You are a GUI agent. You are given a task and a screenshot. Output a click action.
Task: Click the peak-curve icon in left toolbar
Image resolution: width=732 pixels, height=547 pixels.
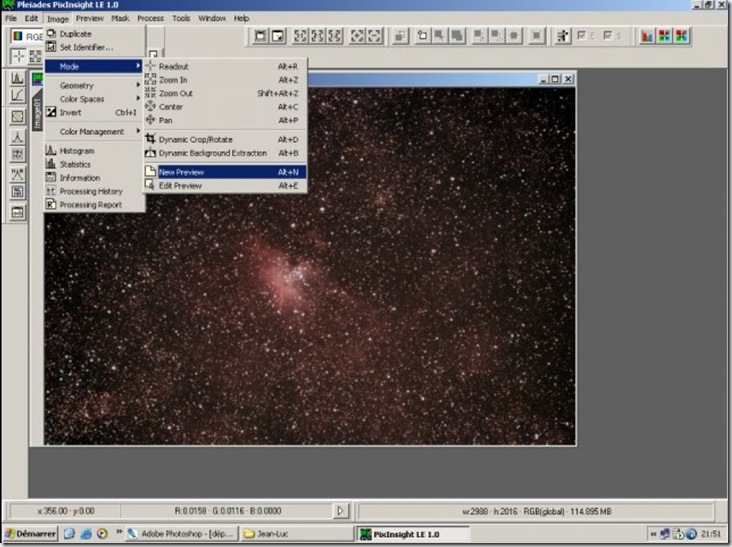point(17,136)
